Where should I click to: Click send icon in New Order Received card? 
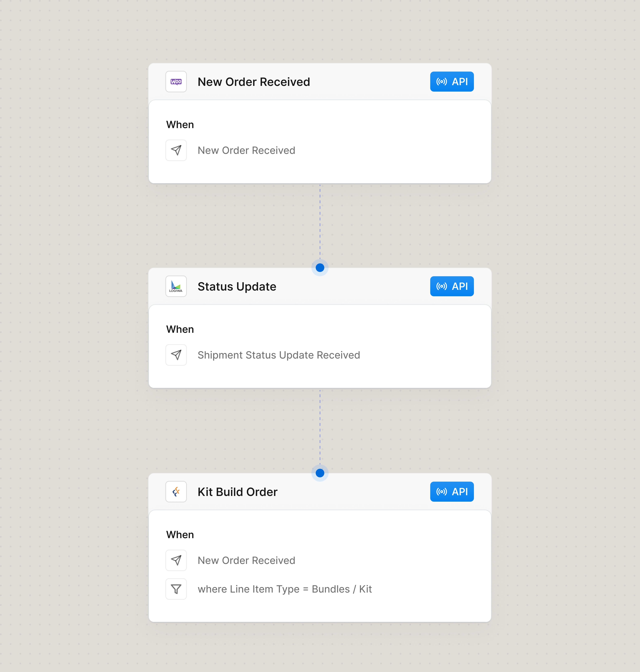pos(176,150)
